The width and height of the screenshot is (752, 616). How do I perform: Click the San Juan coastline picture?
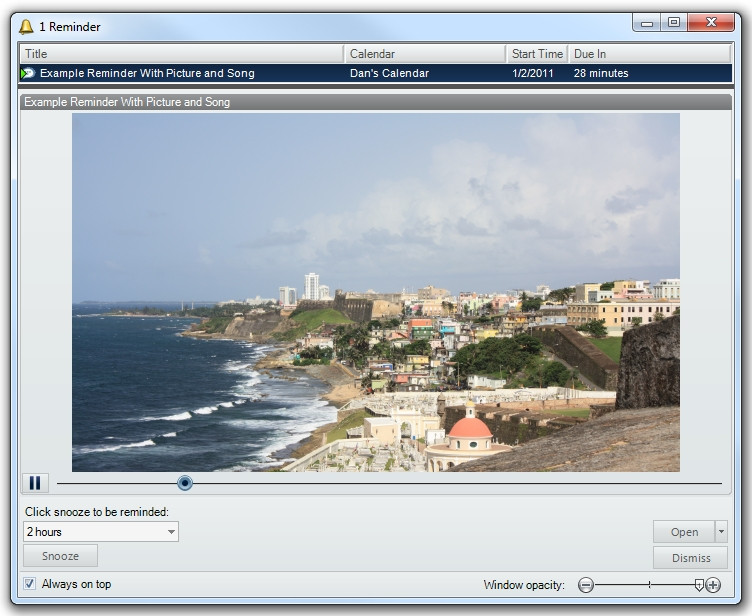376,292
